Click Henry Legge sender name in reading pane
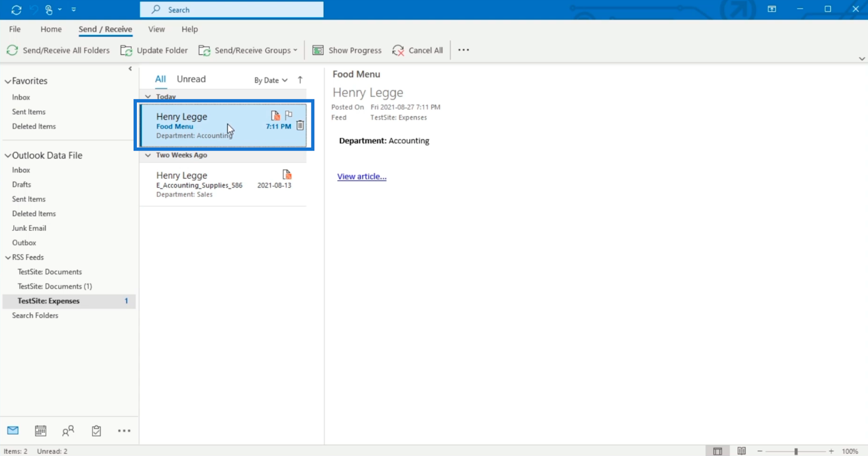Viewport: 868px width, 456px height. click(x=368, y=93)
